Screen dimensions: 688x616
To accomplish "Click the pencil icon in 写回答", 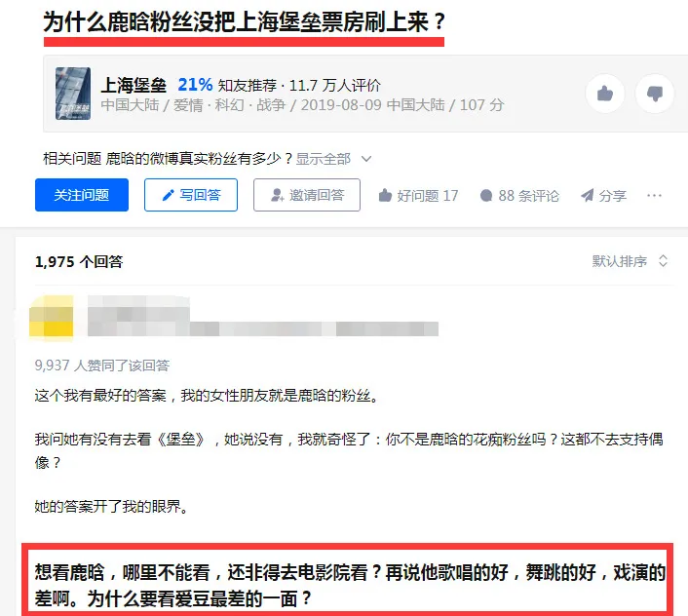I will (168, 195).
